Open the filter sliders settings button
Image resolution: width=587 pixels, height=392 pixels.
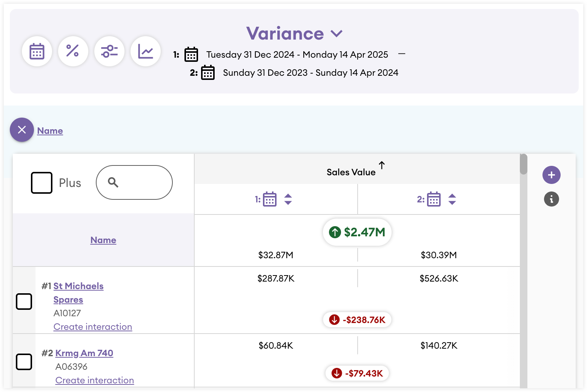[x=109, y=51]
